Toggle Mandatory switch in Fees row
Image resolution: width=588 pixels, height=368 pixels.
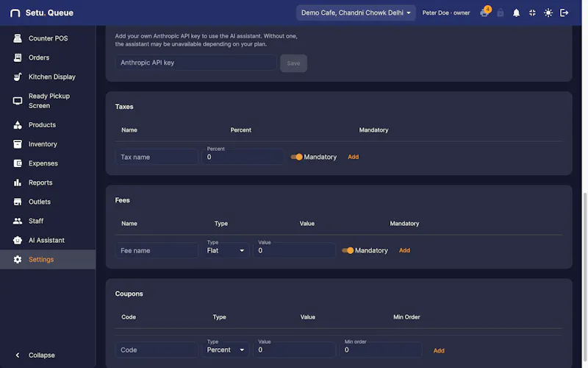pos(348,250)
